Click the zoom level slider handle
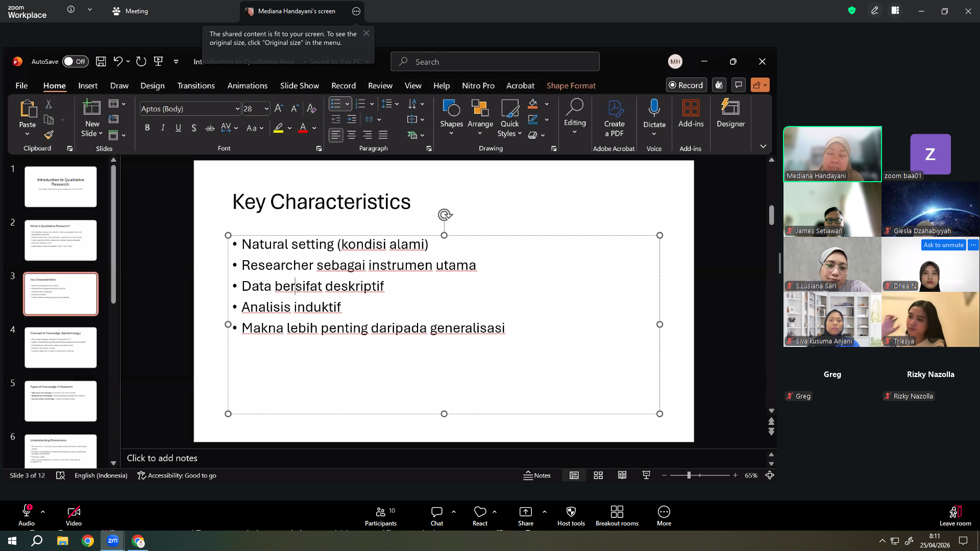 pos(689,475)
